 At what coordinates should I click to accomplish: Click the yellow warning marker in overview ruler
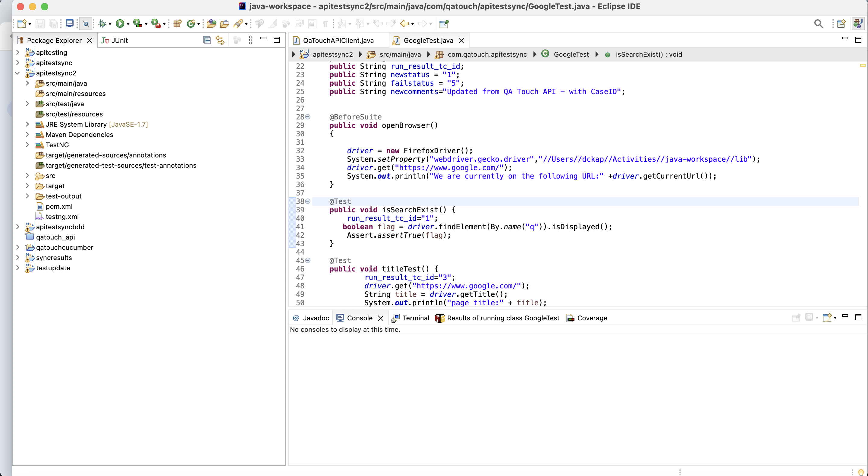(x=863, y=65)
